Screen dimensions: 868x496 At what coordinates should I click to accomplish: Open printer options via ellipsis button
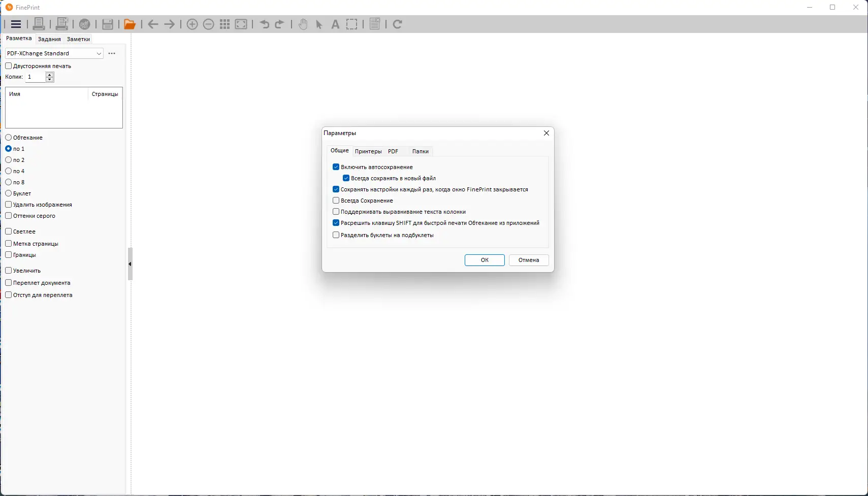tap(112, 53)
